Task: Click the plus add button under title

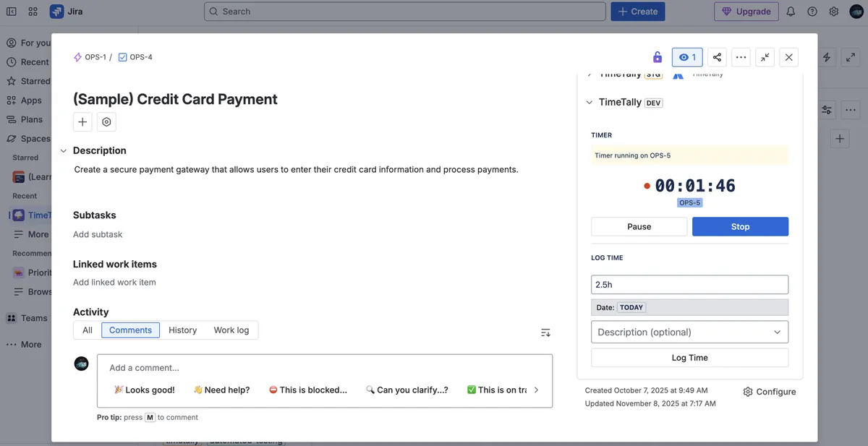Action: coord(82,122)
